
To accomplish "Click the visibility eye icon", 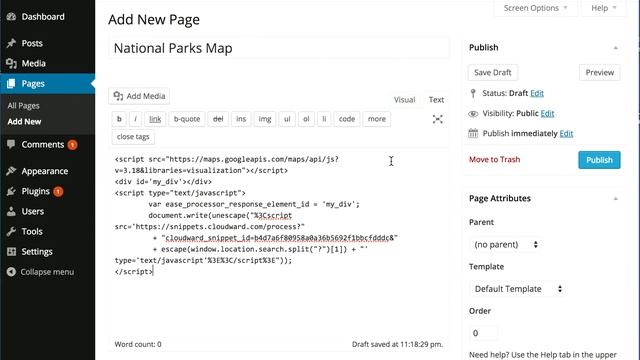I will pos(473,114).
